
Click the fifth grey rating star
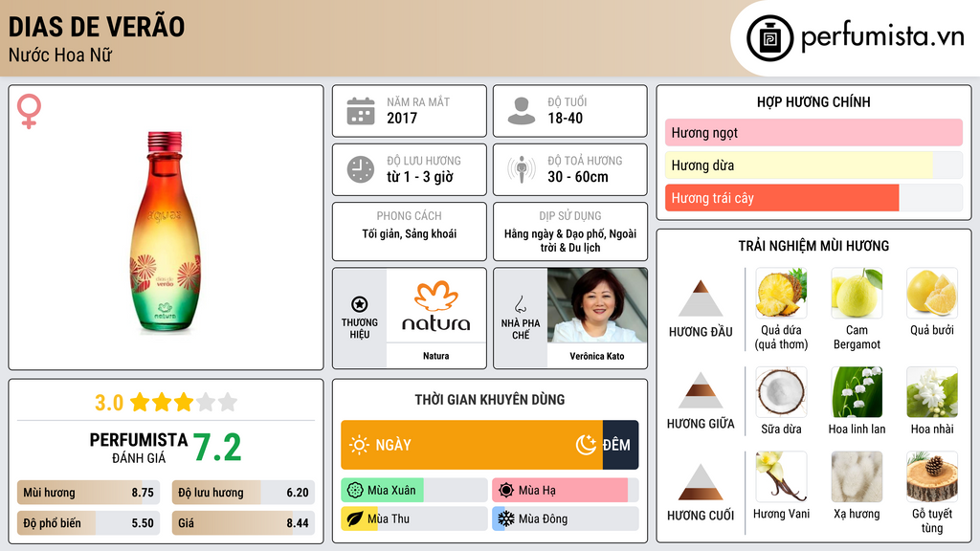point(228,402)
